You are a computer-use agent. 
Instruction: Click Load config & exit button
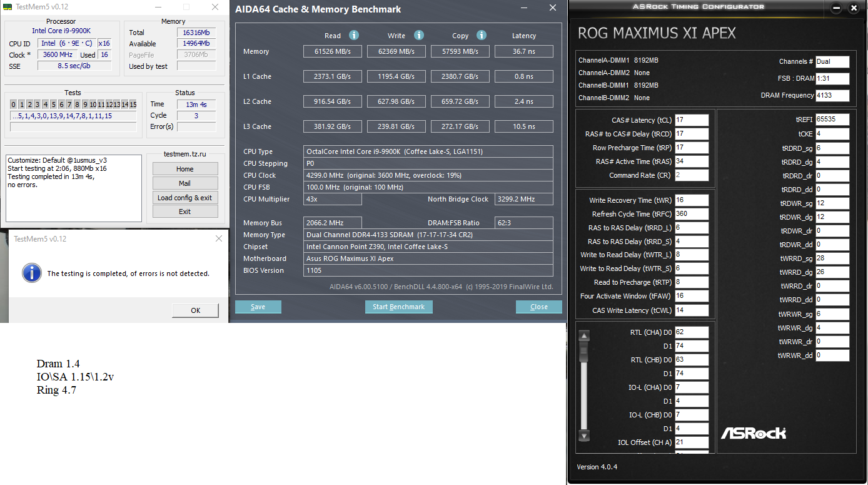[x=185, y=198]
